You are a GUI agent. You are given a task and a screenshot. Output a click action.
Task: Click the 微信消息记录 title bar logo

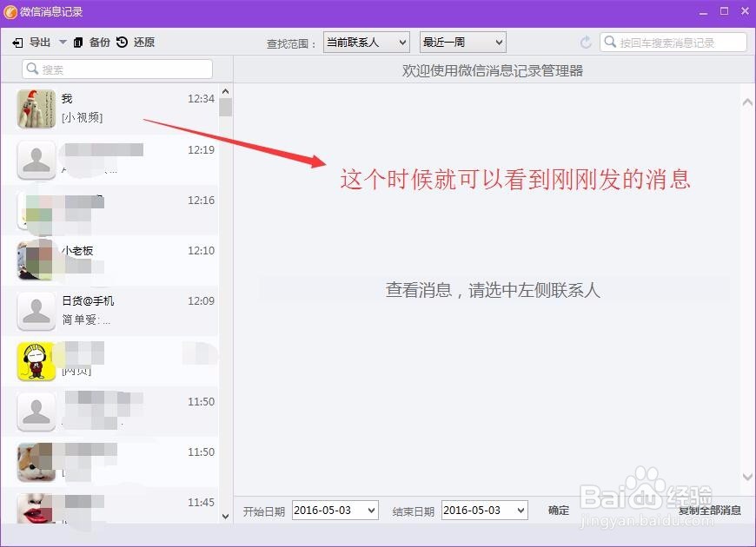(10, 12)
